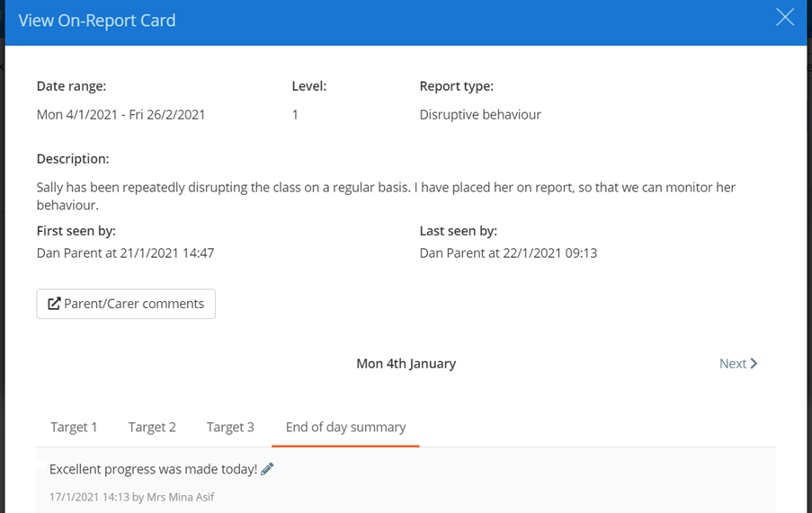Click the 'Disruptive behaviour' report type value

click(x=480, y=114)
